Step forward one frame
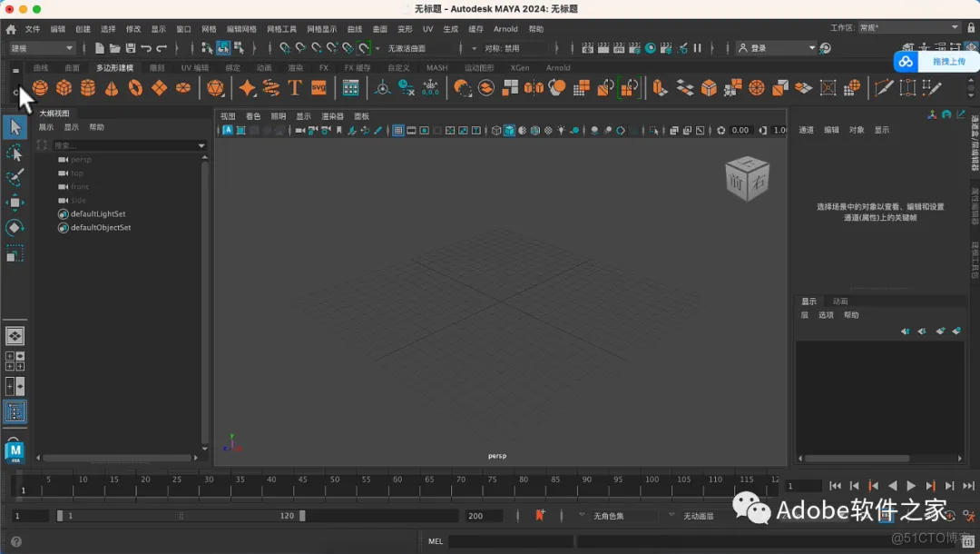 pyautogui.click(x=949, y=486)
